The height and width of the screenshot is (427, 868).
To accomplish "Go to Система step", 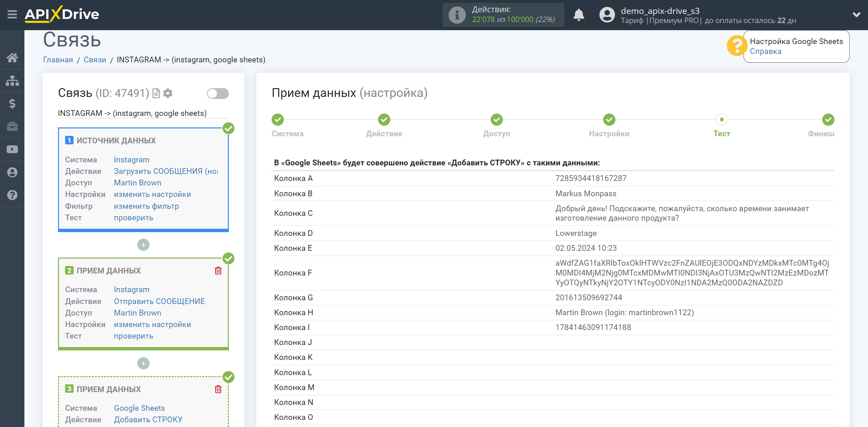I will coord(278,120).
